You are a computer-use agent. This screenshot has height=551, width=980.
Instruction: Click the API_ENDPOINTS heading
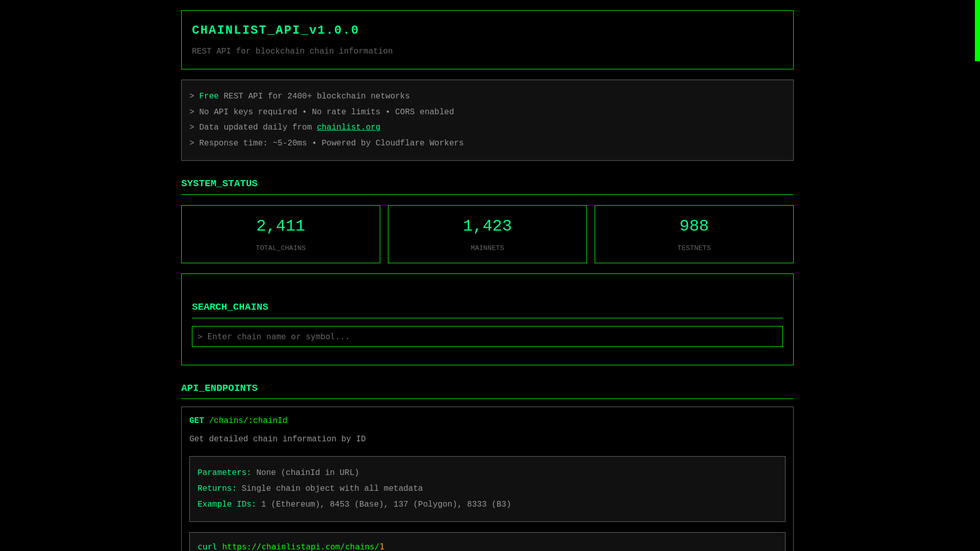coord(219,388)
